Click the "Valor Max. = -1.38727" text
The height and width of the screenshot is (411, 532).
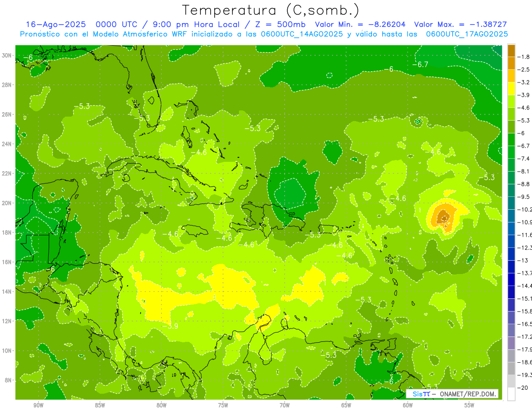click(460, 24)
